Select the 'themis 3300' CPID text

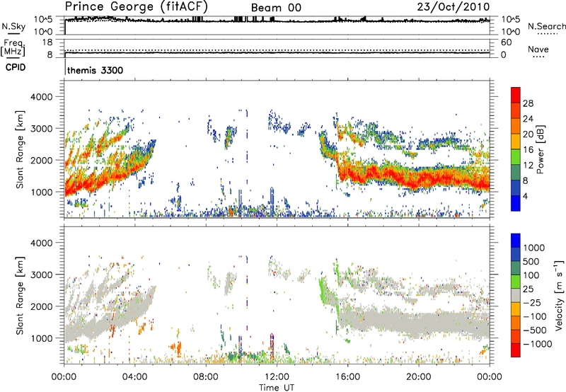(x=96, y=70)
